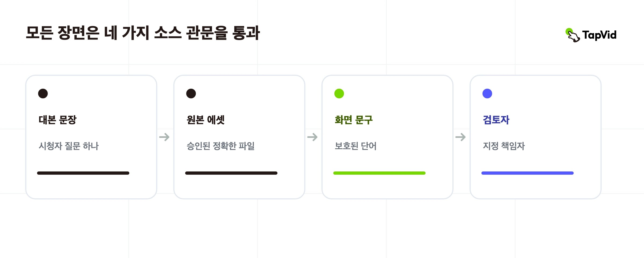The image size is (644, 258).
Task: Click the 시청자 질문 하나 description text
Action: tap(69, 146)
